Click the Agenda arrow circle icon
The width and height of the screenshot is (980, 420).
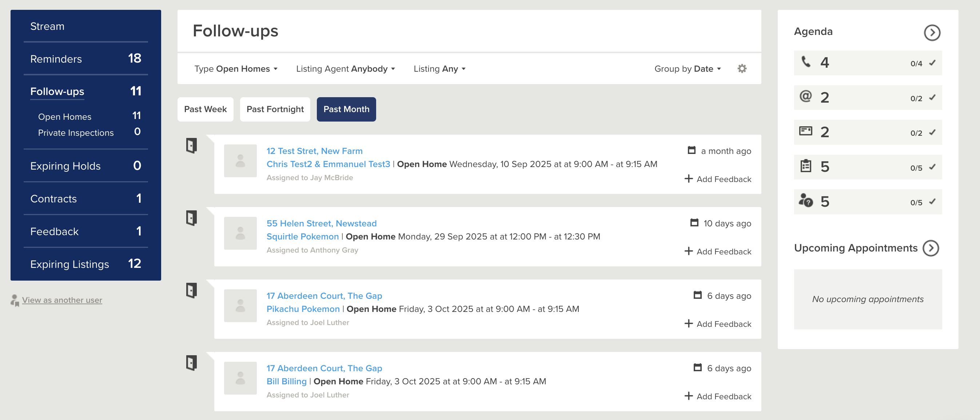[x=932, y=32]
